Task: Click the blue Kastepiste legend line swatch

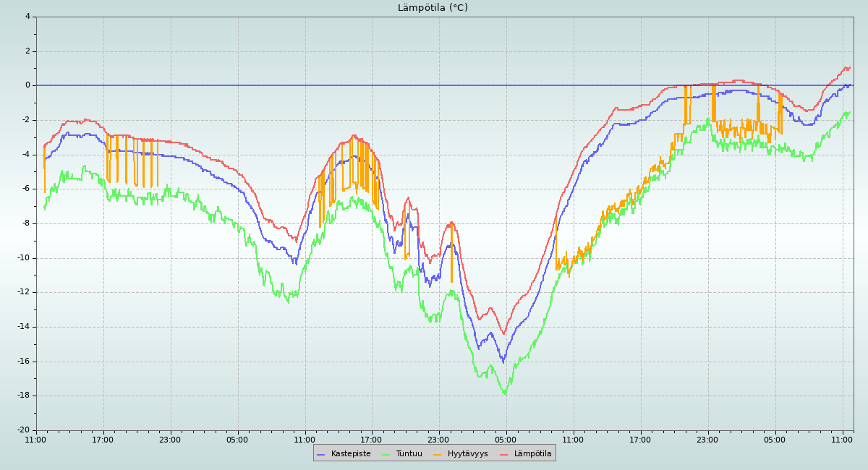Action: tap(321, 454)
